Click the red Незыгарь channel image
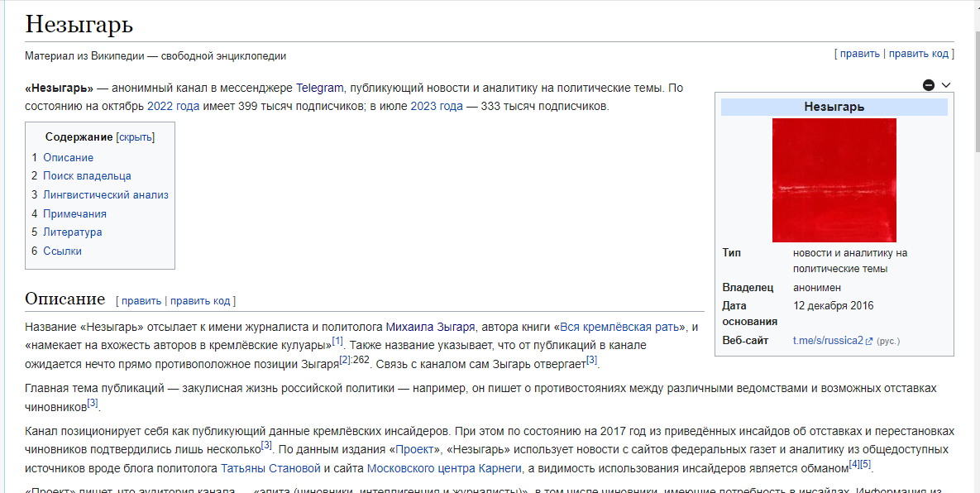Screen dimensions: 980x493 coord(834,180)
